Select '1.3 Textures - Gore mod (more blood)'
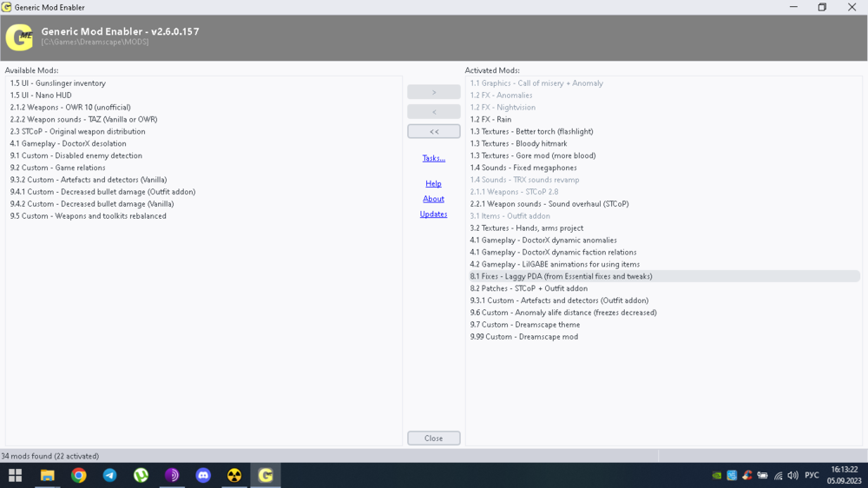The width and height of the screenshot is (868, 488). (533, 155)
